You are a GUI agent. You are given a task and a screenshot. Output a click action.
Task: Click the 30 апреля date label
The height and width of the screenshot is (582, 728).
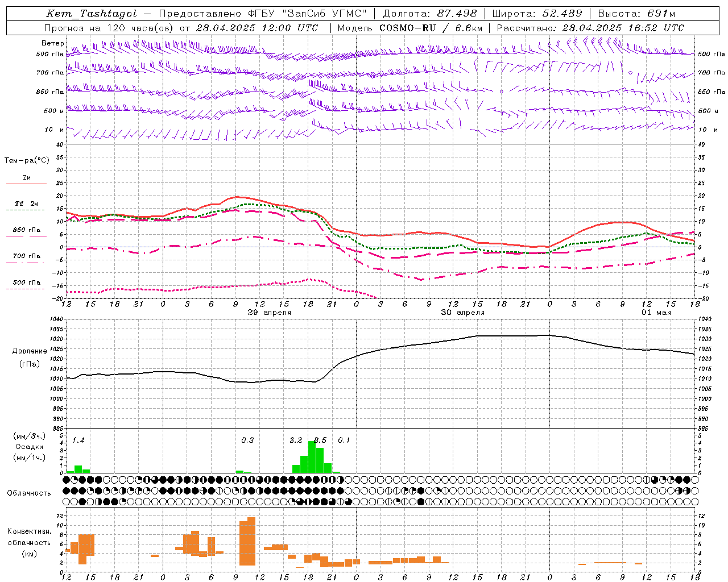click(463, 313)
